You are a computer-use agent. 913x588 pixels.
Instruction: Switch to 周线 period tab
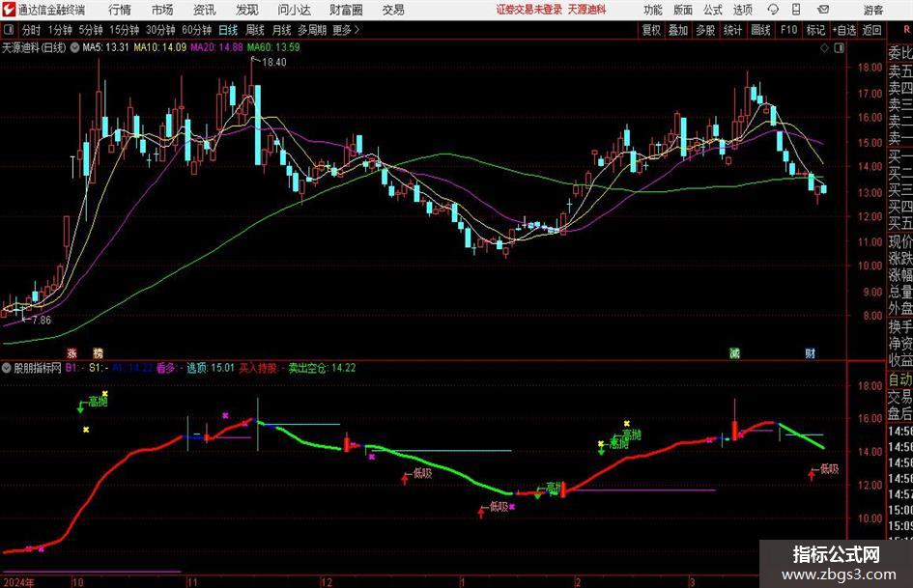tap(255, 30)
